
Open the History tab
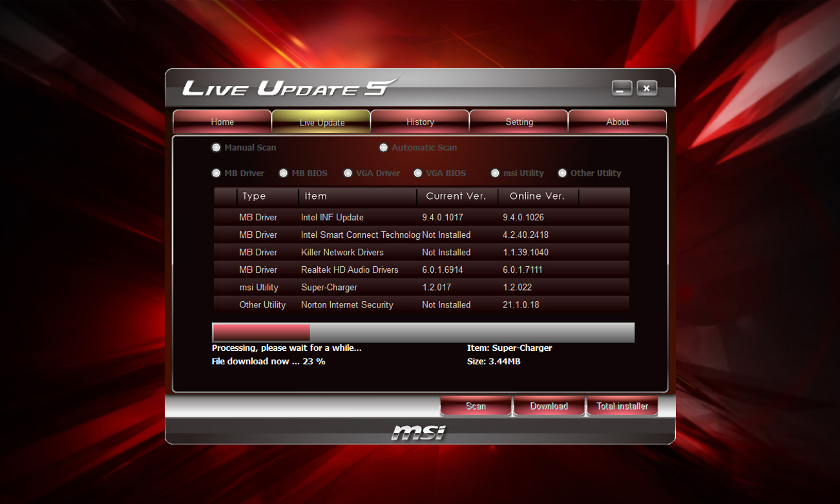coord(420,121)
